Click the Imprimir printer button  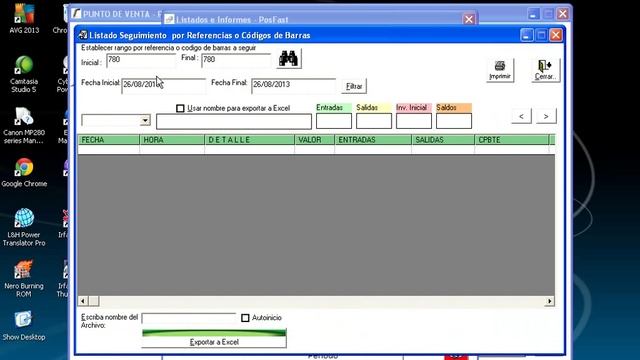point(500,70)
